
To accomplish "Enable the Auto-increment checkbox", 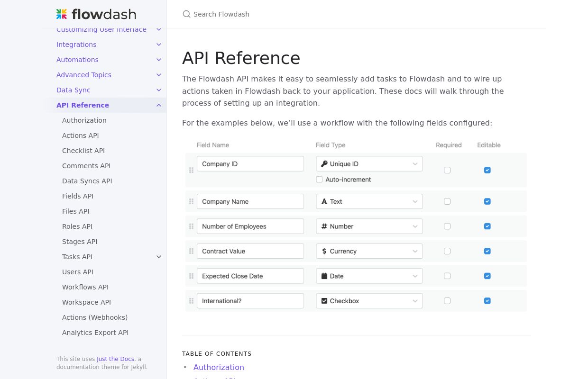I will (319, 180).
